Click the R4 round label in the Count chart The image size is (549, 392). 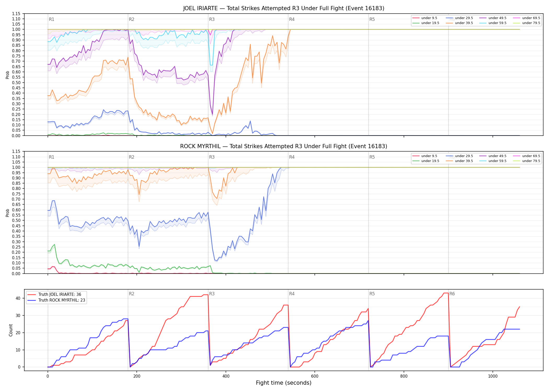tap(292, 294)
